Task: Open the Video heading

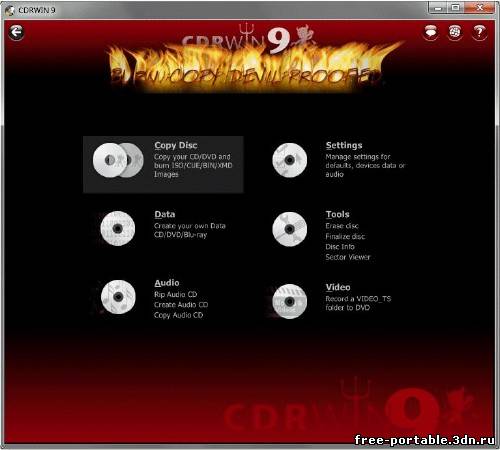Action: tap(338, 287)
